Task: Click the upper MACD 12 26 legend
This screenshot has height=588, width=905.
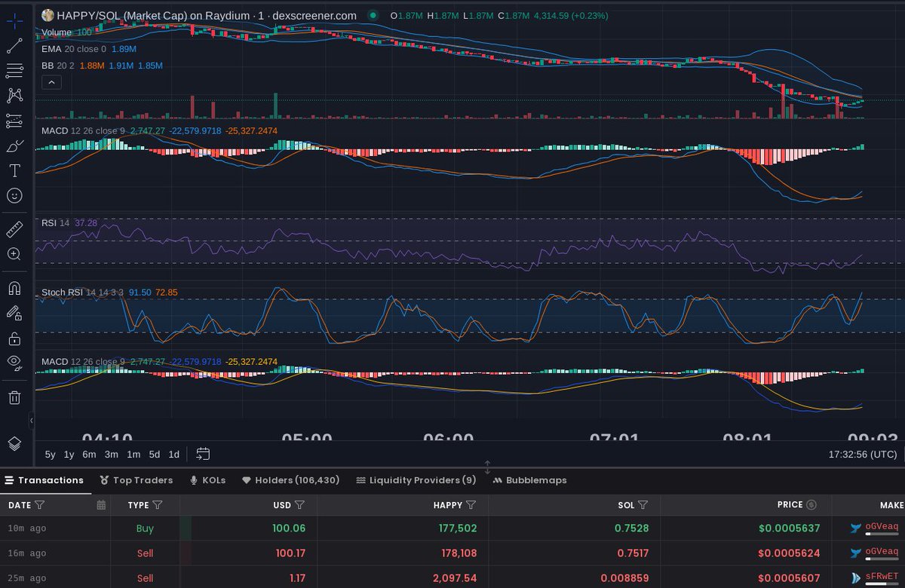Action: point(159,130)
